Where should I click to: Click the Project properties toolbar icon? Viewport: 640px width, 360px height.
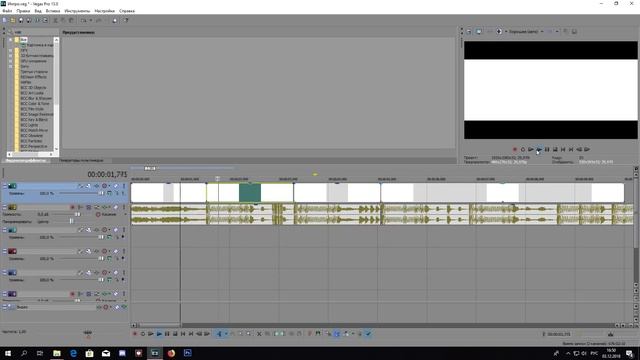[45, 20]
